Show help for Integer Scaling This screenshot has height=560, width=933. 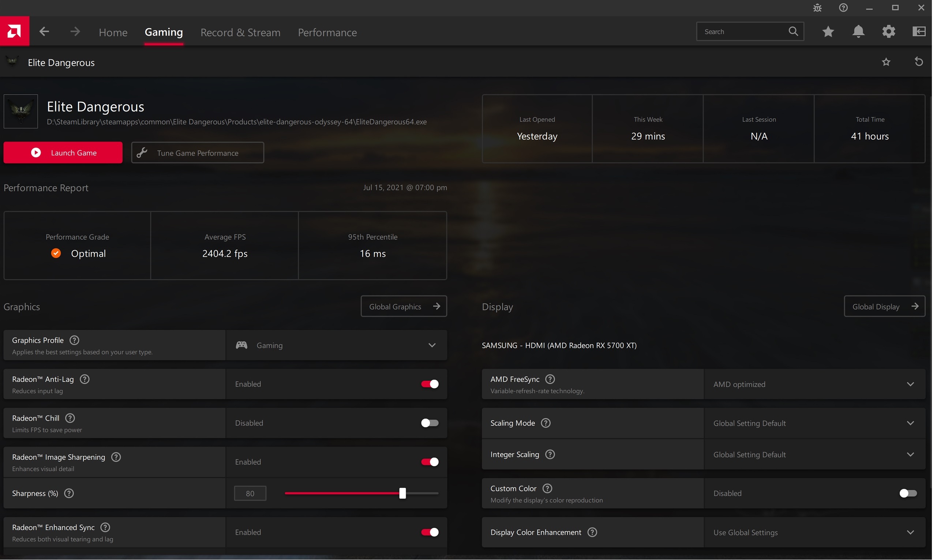point(550,454)
